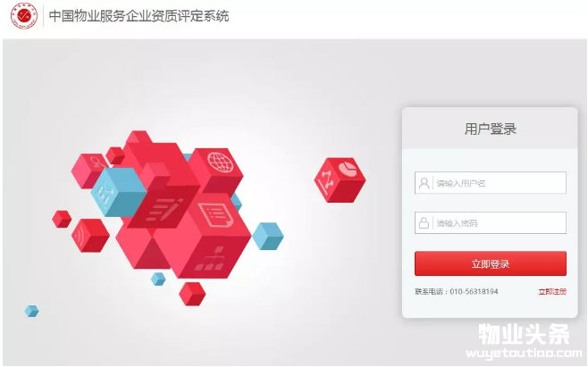Click the document list cube icon
The height and width of the screenshot is (367, 588).
tap(215, 214)
